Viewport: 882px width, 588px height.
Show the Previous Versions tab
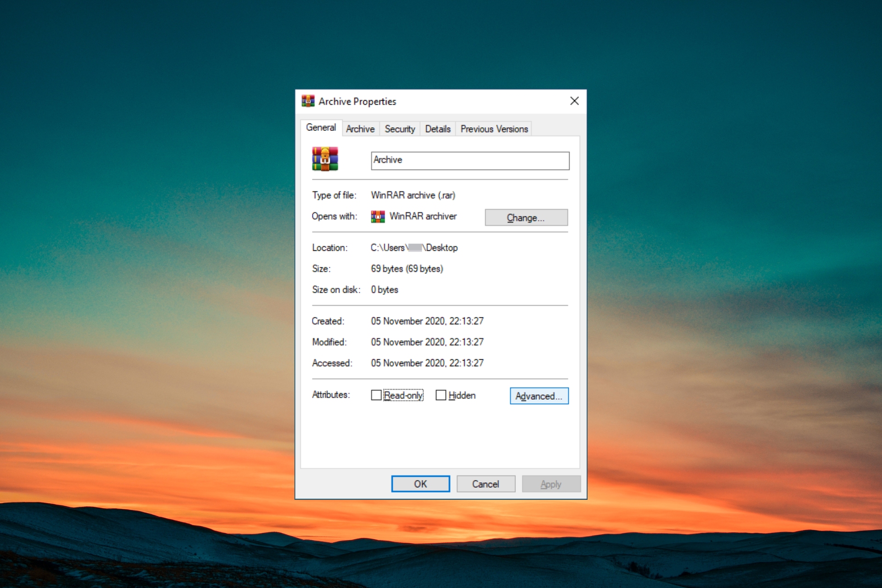(494, 129)
